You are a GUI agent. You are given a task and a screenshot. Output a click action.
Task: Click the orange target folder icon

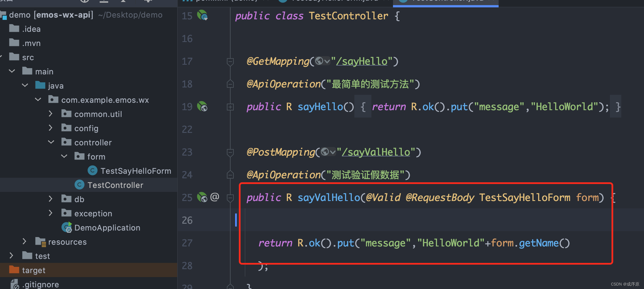tap(14, 269)
